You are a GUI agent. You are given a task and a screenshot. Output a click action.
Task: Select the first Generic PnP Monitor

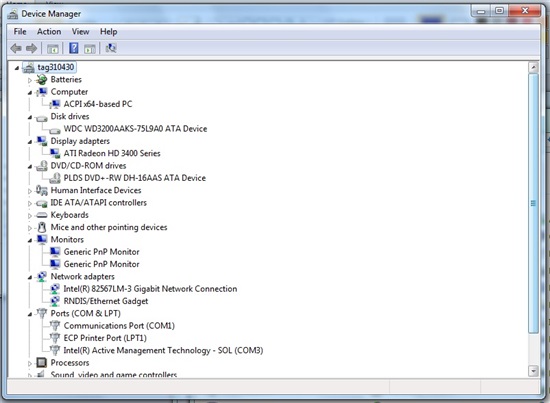[x=101, y=252]
